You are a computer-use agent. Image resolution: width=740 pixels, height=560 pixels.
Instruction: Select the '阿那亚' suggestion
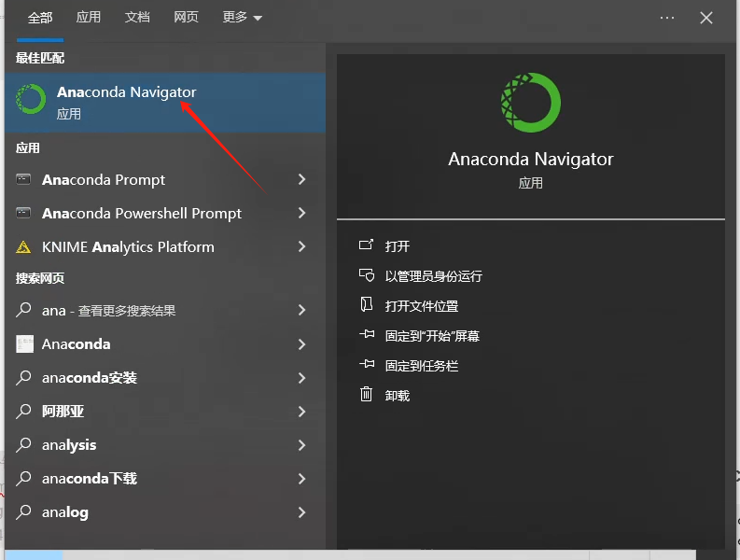[x=165, y=412]
